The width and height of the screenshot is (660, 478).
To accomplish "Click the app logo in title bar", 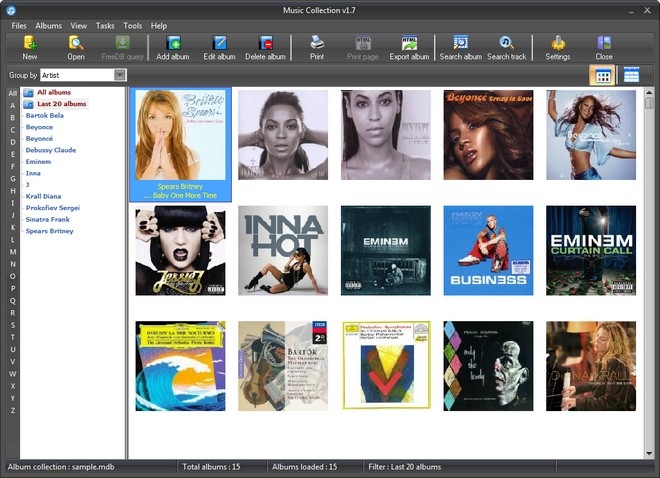I will pos(11,10).
